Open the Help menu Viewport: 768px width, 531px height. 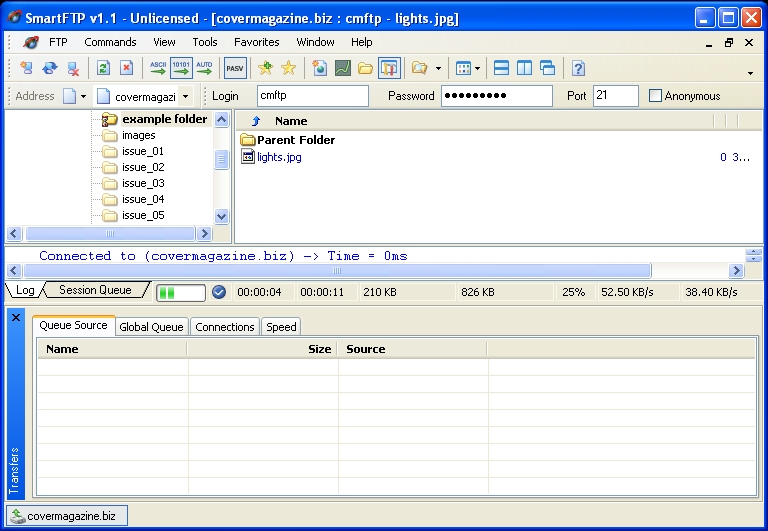[x=361, y=42]
